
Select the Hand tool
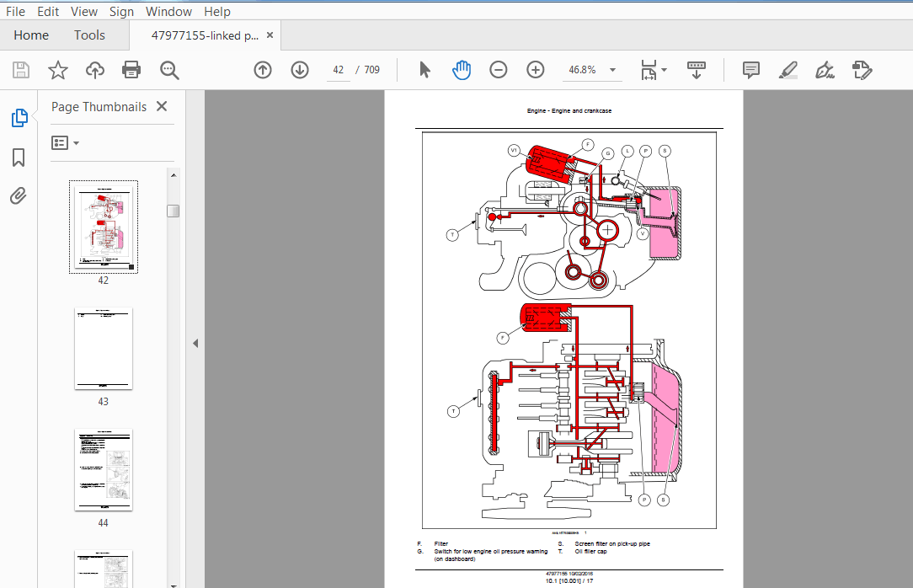point(462,70)
